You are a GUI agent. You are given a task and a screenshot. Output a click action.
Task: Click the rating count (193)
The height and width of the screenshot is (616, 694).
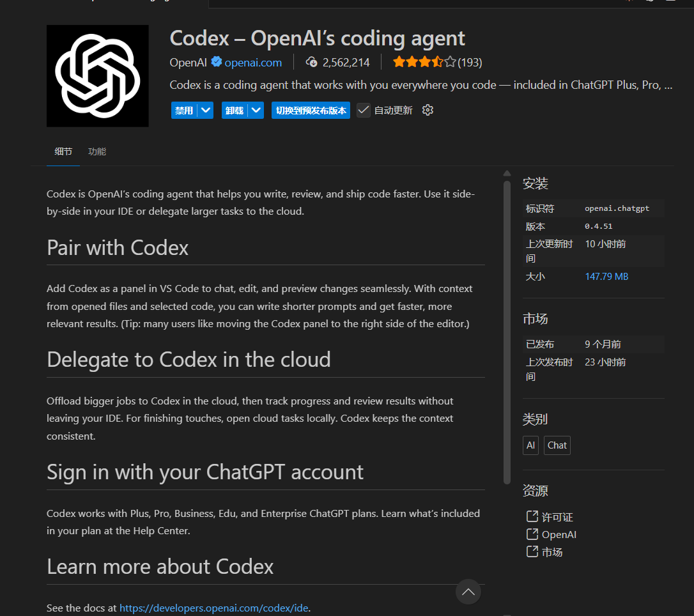(470, 63)
